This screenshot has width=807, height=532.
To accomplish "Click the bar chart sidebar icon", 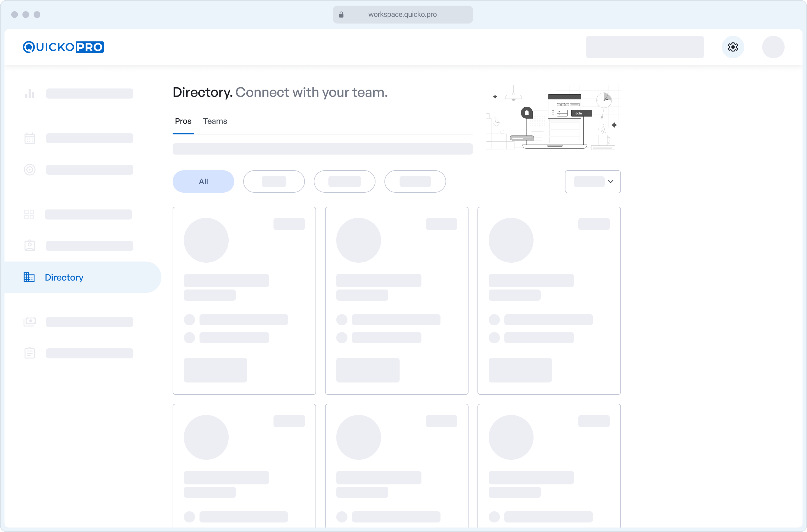I will 29,94.
